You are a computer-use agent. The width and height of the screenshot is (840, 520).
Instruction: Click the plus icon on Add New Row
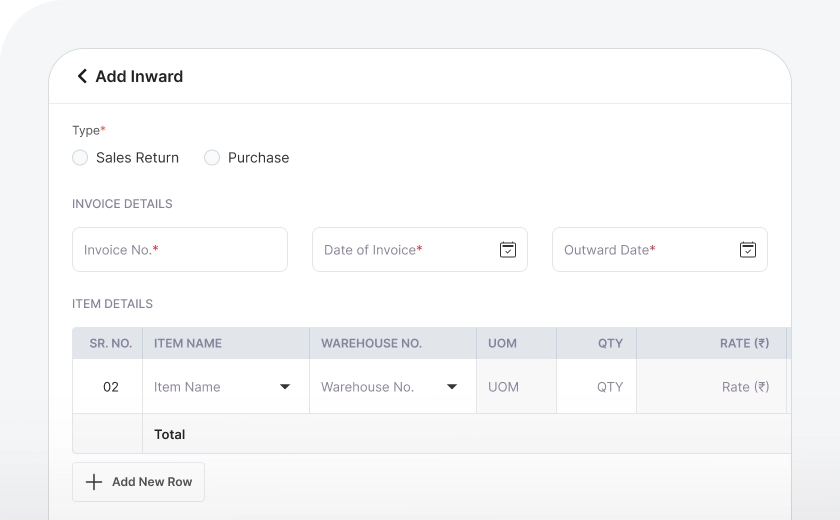click(94, 482)
